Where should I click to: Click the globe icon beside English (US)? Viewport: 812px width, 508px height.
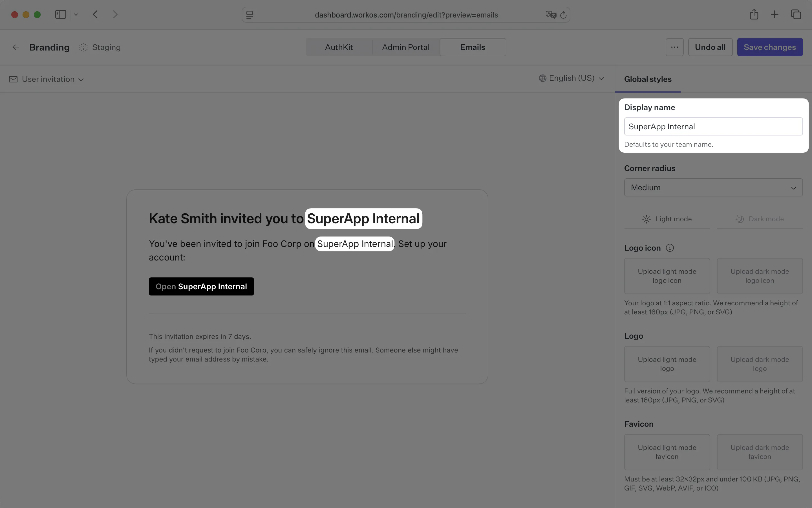(x=542, y=78)
